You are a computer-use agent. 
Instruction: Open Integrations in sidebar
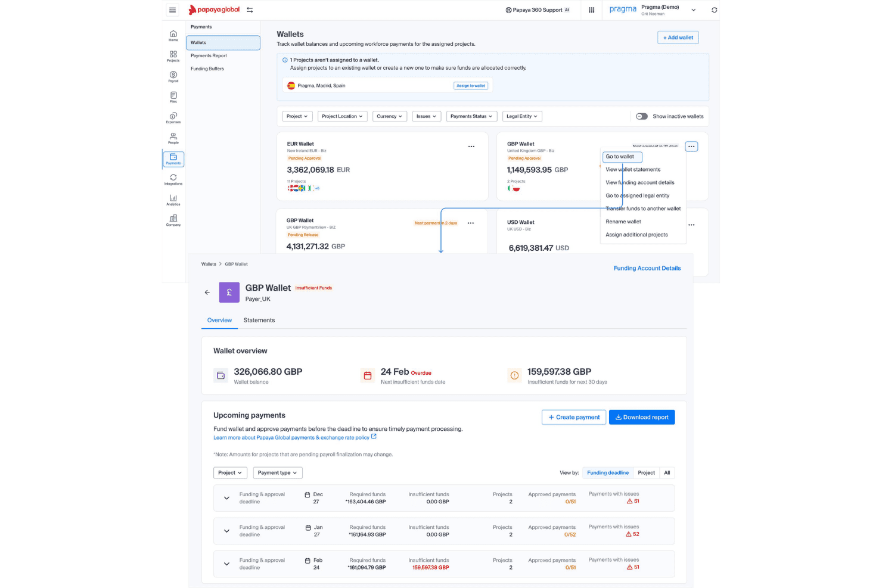coord(173,179)
